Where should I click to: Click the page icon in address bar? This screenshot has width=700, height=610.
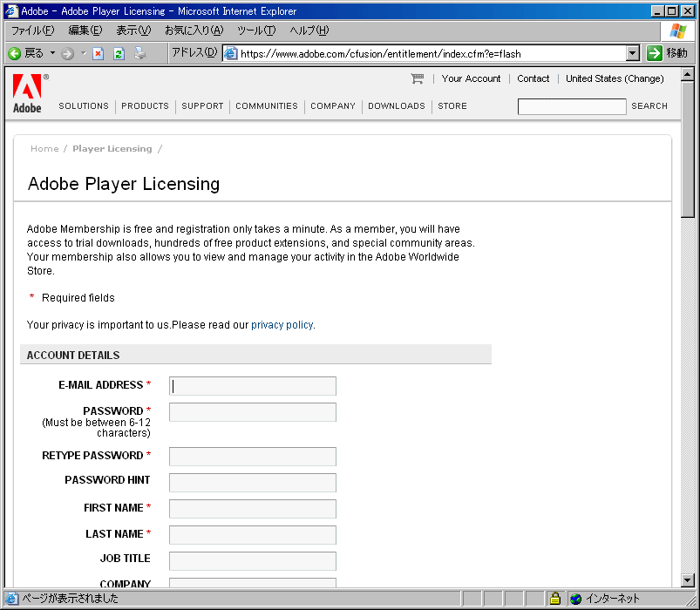tap(230, 53)
